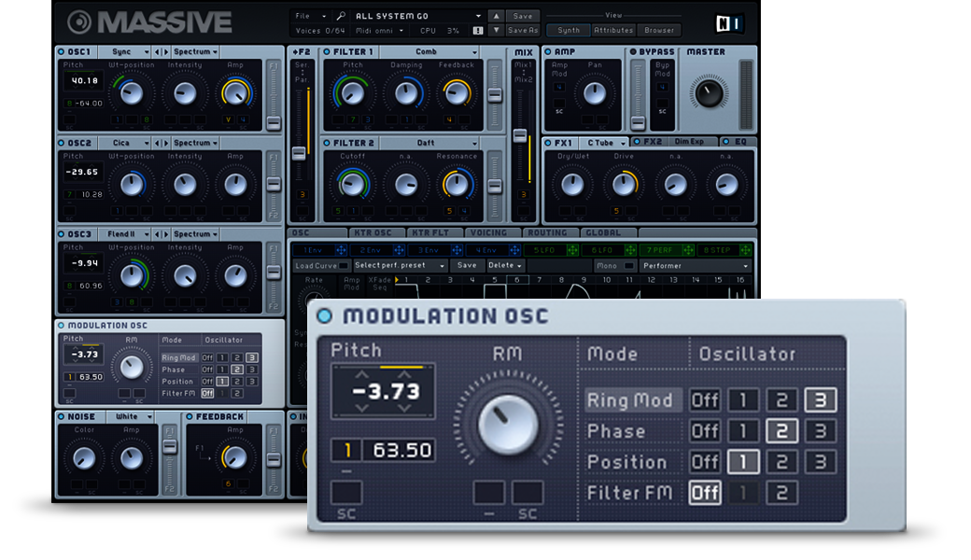Click the Noise Color knob
The width and height of the screenshot is (971, 560).
pyautogui.click(x=84, y=458)
